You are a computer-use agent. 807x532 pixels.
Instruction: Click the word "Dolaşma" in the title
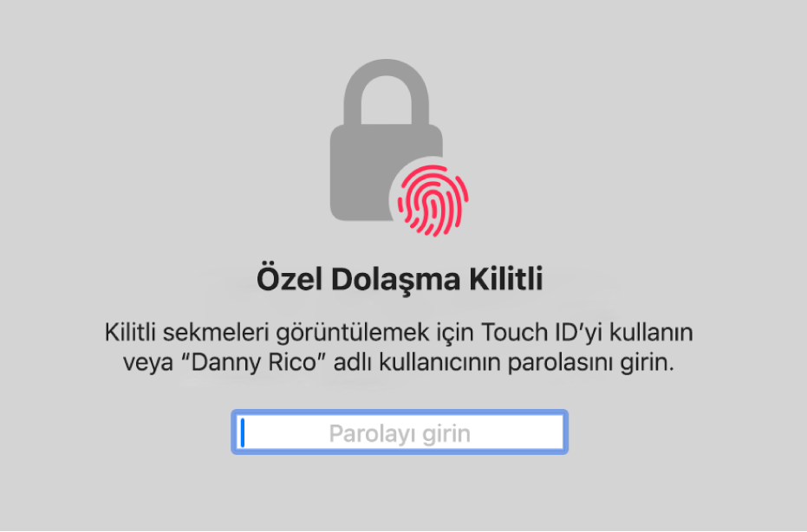395,280
